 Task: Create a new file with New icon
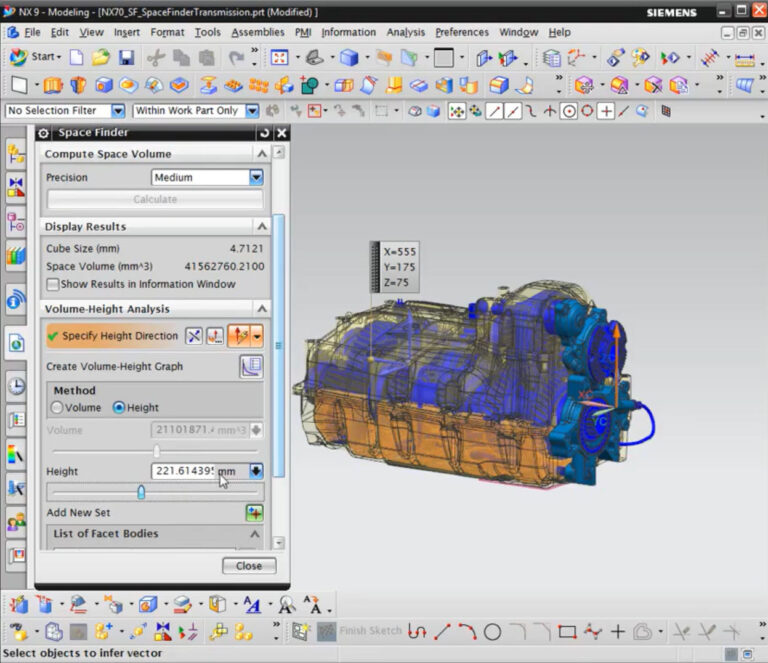pyautogui.click(x=76, y=57)
